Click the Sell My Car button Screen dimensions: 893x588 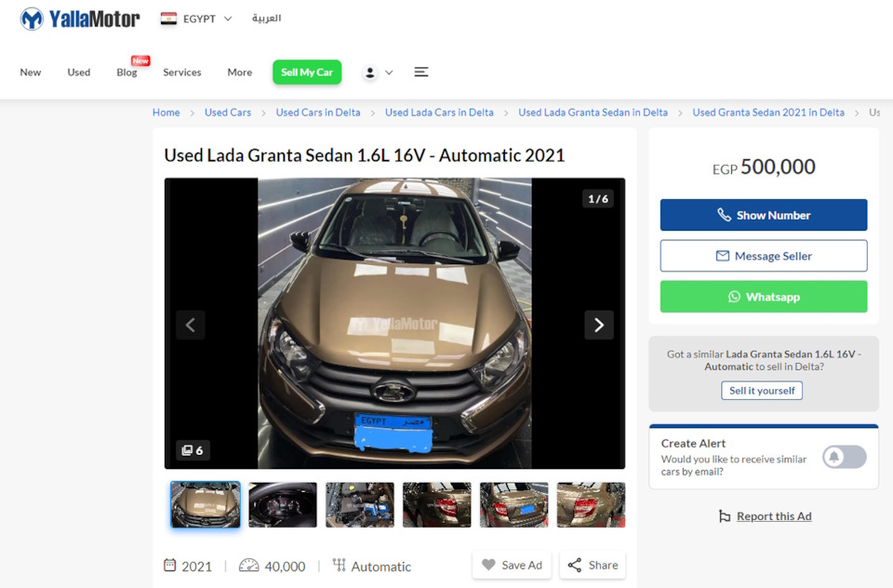[x=307, y=73]
